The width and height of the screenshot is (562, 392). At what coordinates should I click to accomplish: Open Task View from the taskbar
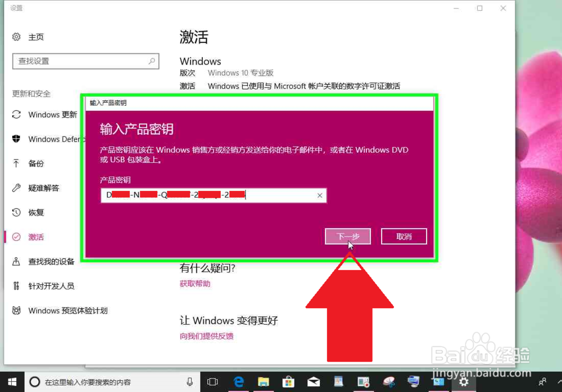[x=212, y=382]
